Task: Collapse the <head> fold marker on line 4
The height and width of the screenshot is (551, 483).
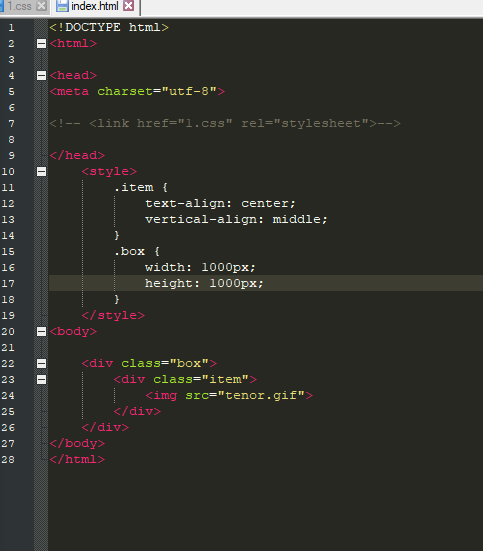Action: click(x=41, y=75)
